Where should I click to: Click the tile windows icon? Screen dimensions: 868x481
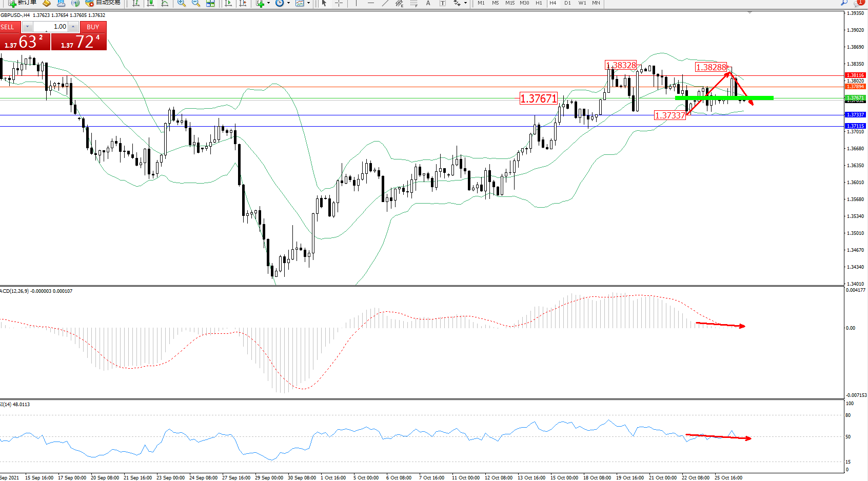click(x=210, y=3)
